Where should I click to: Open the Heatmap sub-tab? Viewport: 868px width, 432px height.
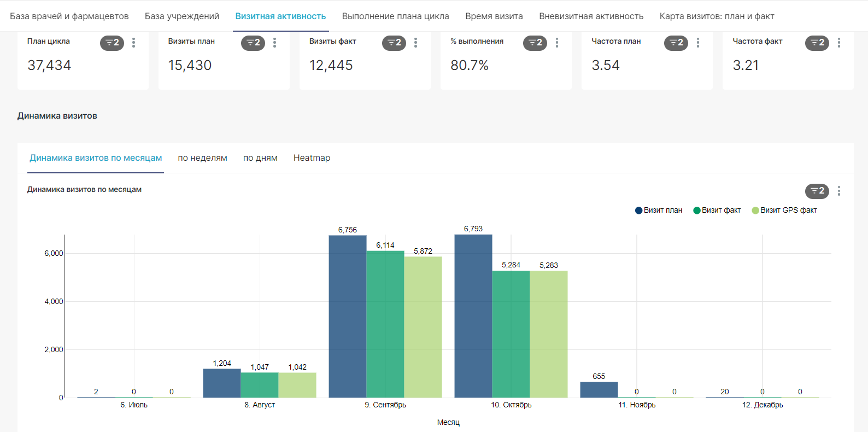click(312, 158)
